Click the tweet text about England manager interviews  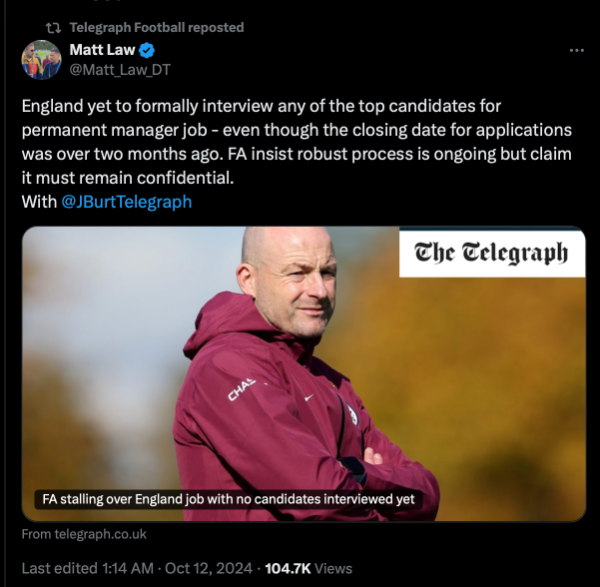[297, 142]
